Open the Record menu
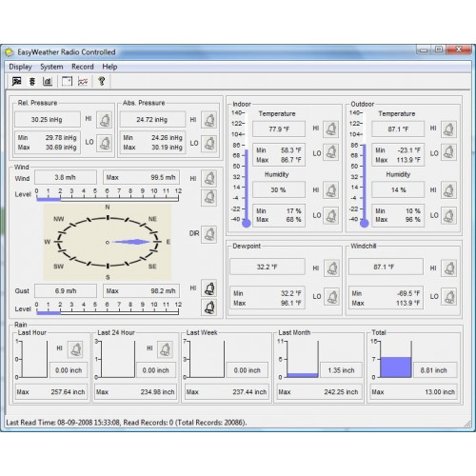Image resolution: width=476 pixels, height=476 pixels. click(x=83, y=67)
